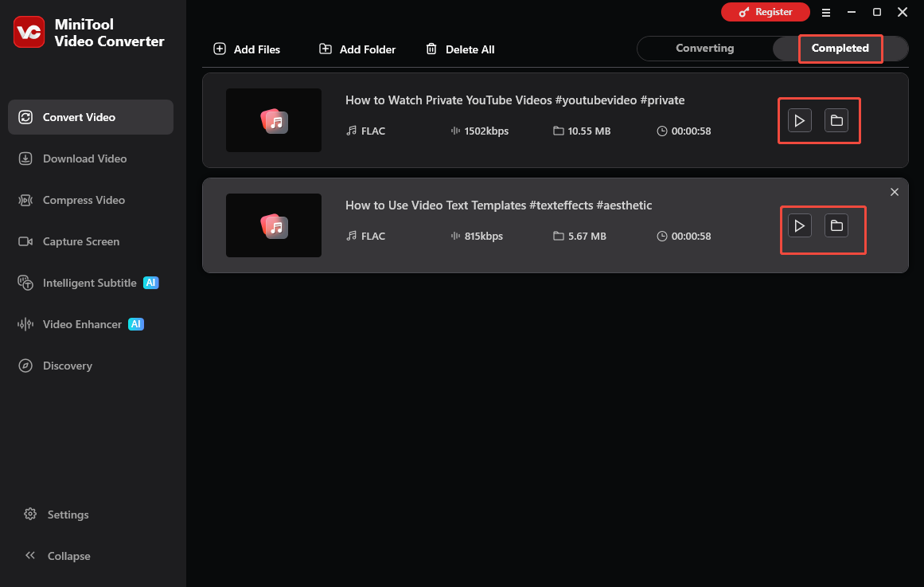The image size is (924, 587).
Task: Click Add Folder button
Action: click(357, 49)
